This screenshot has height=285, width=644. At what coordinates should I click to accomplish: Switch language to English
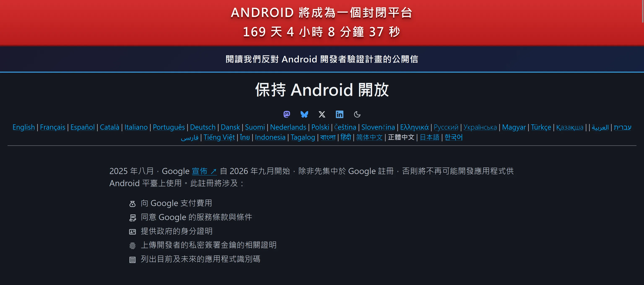[x=23, y=127]
